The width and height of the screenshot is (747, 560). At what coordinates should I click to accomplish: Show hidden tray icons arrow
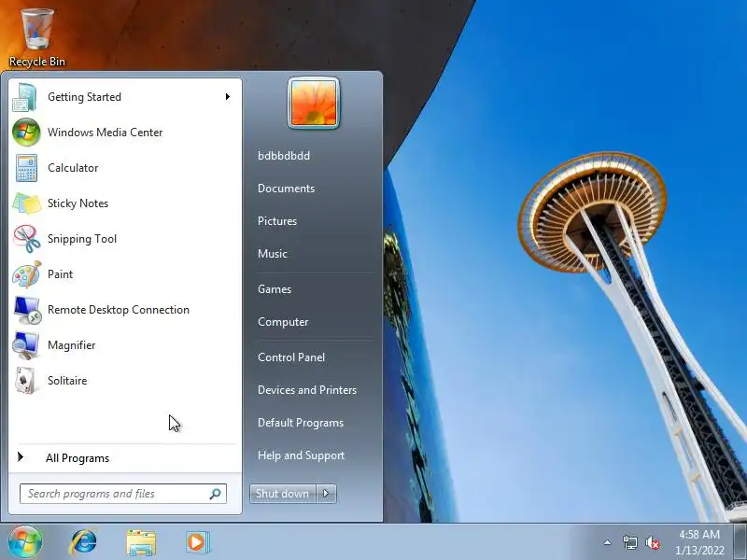(608, 542)
